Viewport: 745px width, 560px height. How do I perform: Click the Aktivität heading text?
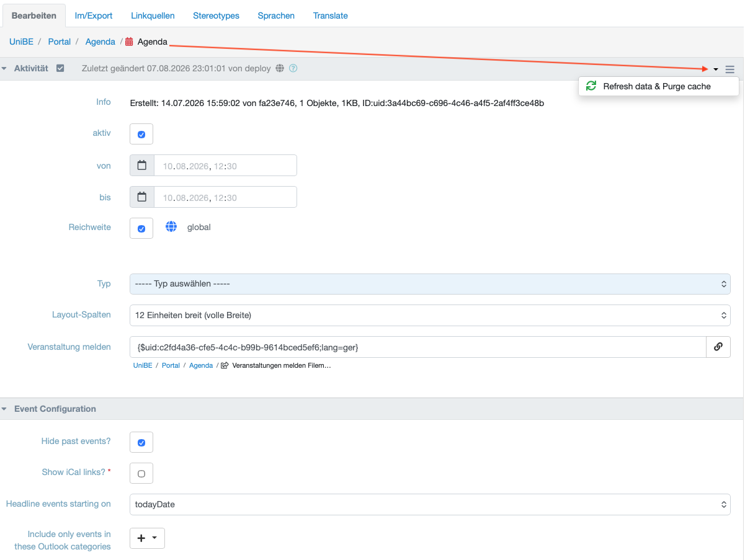31,68
